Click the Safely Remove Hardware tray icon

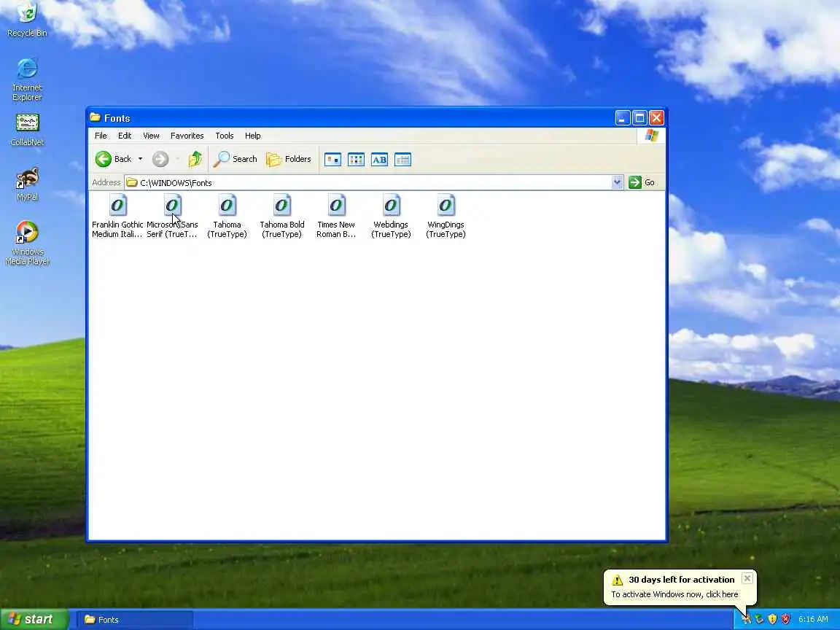(x=759, y=619)
